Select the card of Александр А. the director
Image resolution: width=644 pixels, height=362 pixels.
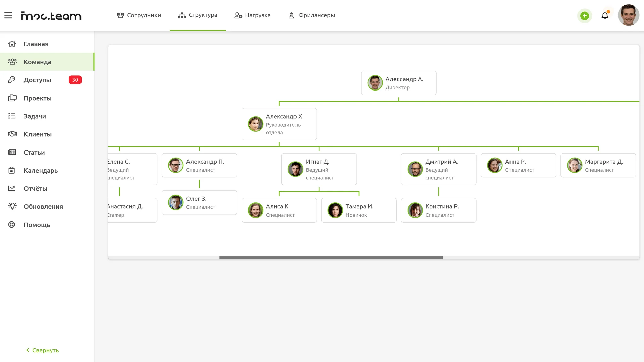[x=398, y=83]
